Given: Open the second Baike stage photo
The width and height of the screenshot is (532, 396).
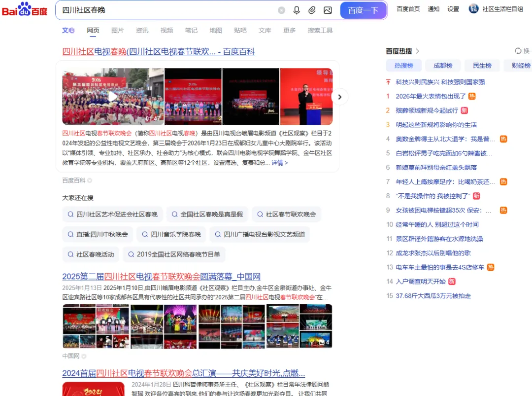Looking at the screenshot, I should coord(193,97).
